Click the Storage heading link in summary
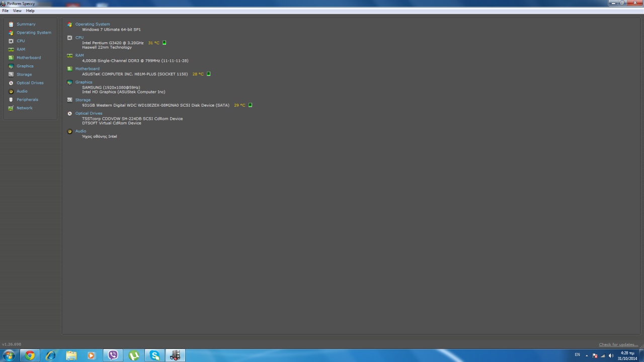Screen dimensions: 644x362 click(83, 100)
